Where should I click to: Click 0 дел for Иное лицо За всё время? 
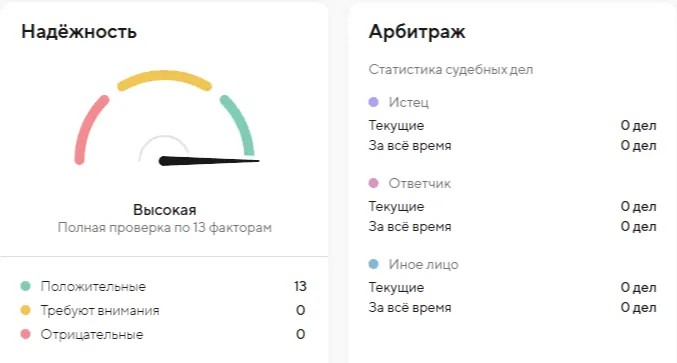[x=639, y=308]
